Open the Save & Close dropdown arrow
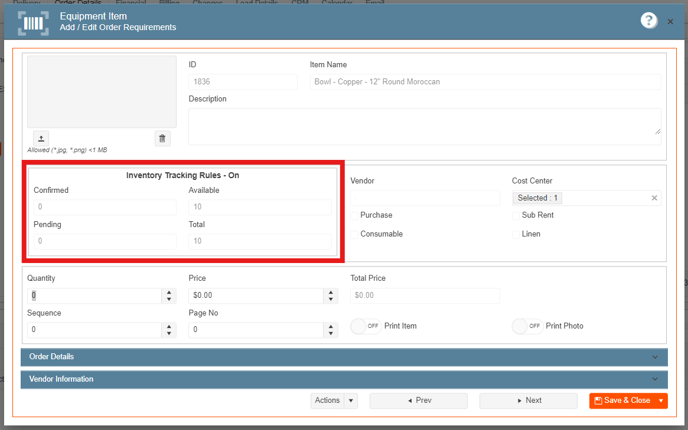The image size is (688, 430). [x=661, y=401]
